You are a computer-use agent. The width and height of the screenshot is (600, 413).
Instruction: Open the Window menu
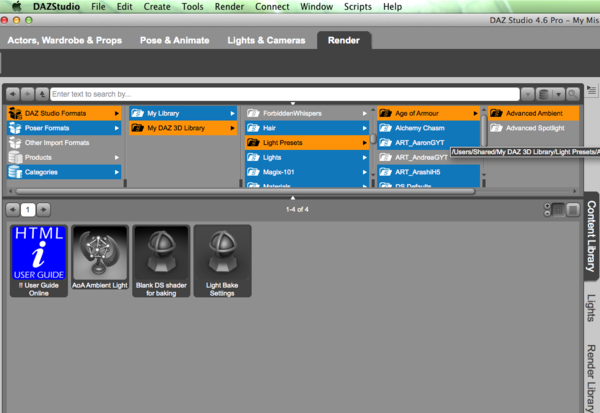pyautogui.click(x=316, y=7)
